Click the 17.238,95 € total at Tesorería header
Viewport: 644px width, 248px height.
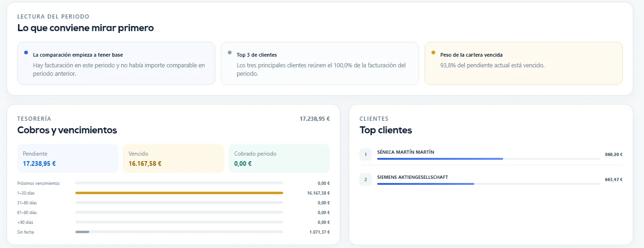pos(315,119)
